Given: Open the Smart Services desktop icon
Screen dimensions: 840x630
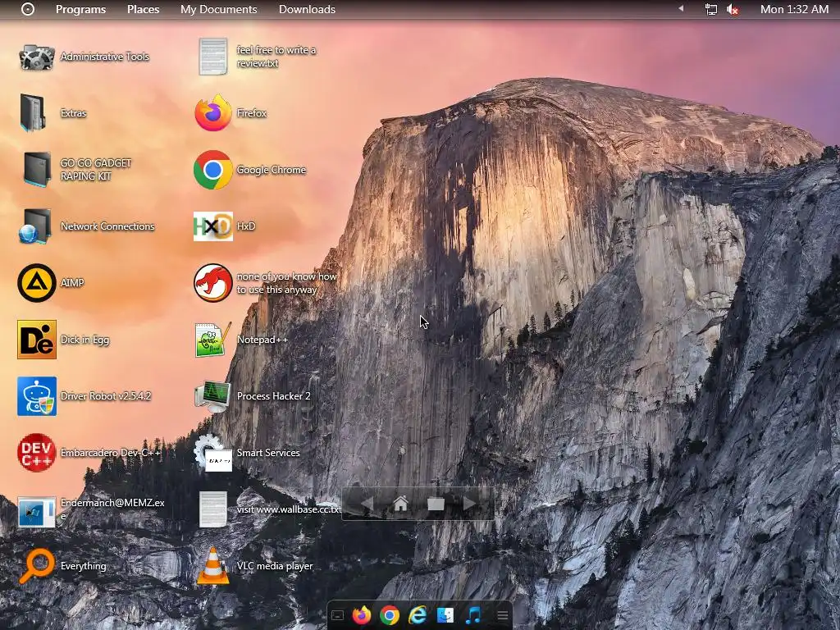Looking at the screenshot, I should 213,453.
